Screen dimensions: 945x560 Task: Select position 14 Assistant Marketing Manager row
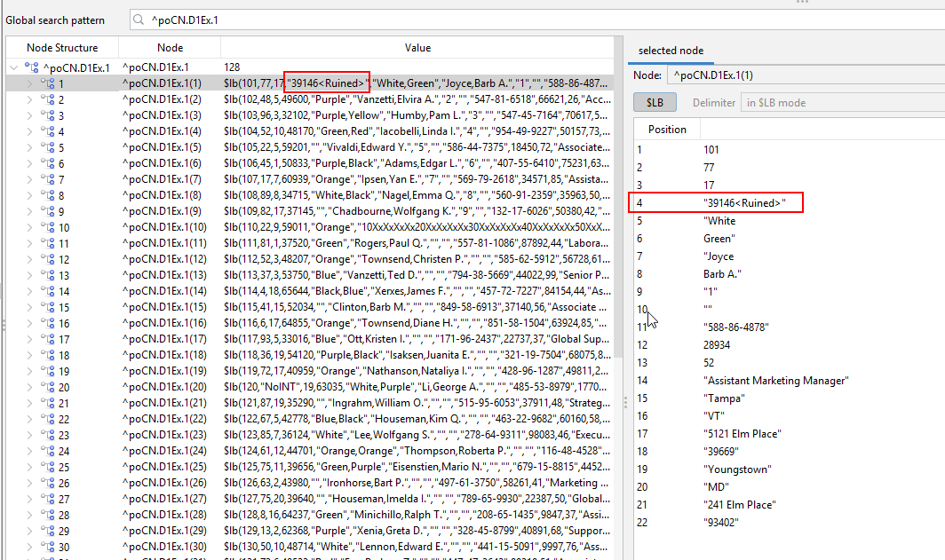pos(775,381)
